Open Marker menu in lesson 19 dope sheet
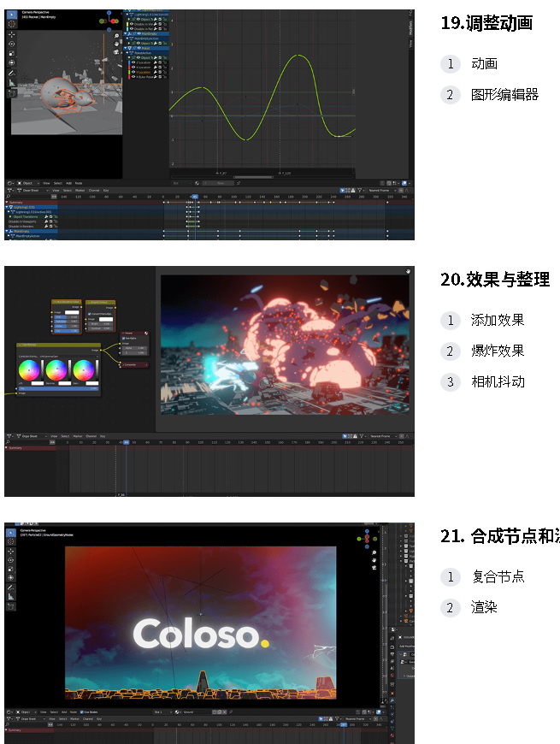The image size is (560, 744). (80, 190)
